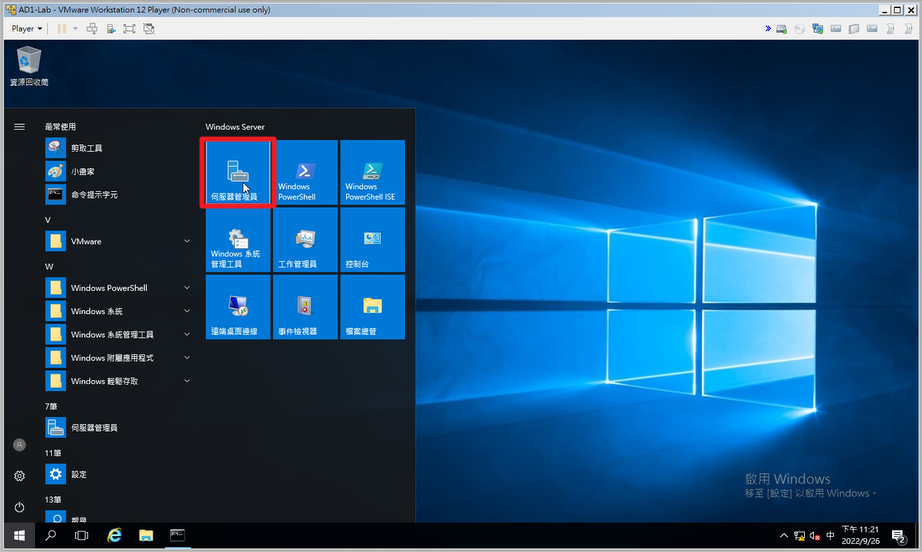Switch to Command Prompt on the taskbar

[x=178, y=536]
